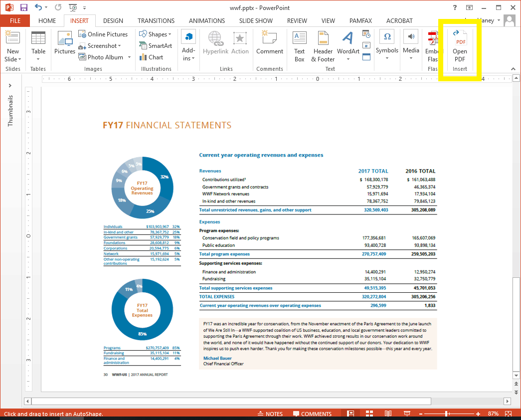Viewport: 521px width, 420px height.
Task: Open the ACROBAT tab
Action: click(x=399, y=20)
